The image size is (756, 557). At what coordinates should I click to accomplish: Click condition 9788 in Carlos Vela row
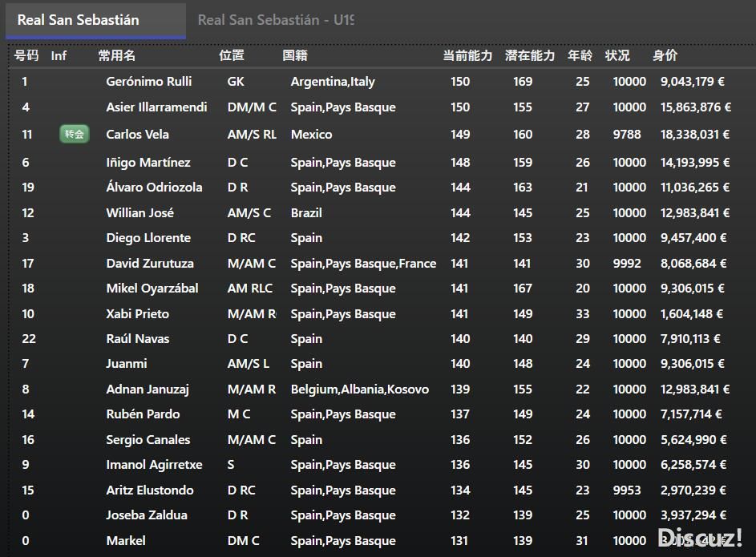point(627,135)
